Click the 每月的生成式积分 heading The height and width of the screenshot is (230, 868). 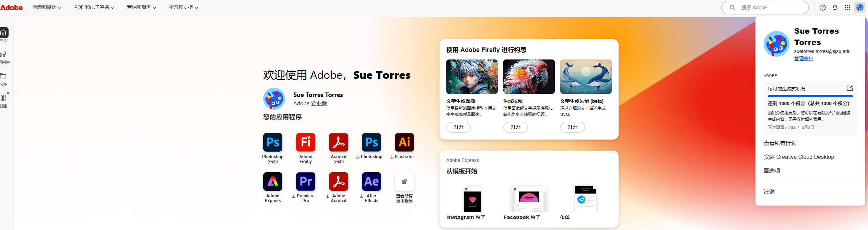[x=787, y=89]
